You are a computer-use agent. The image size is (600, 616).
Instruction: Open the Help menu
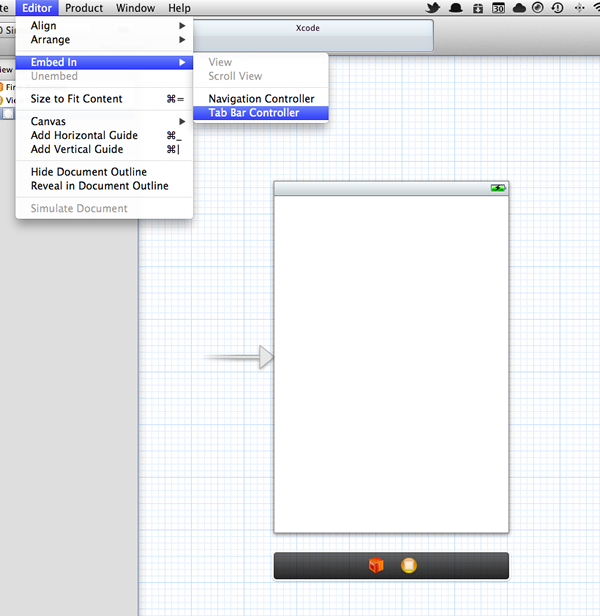click(179, 8)
